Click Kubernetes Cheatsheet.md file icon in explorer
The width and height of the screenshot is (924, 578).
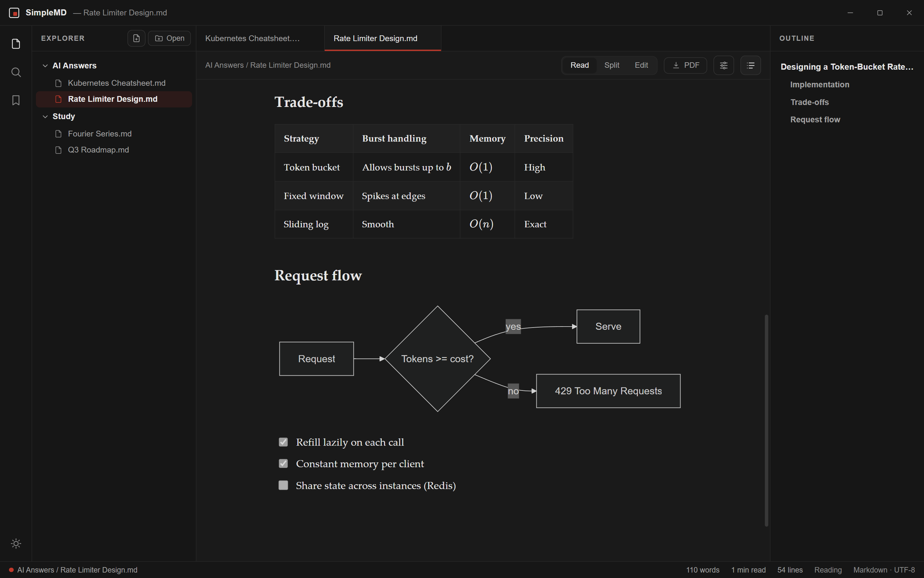click(58, 83)
